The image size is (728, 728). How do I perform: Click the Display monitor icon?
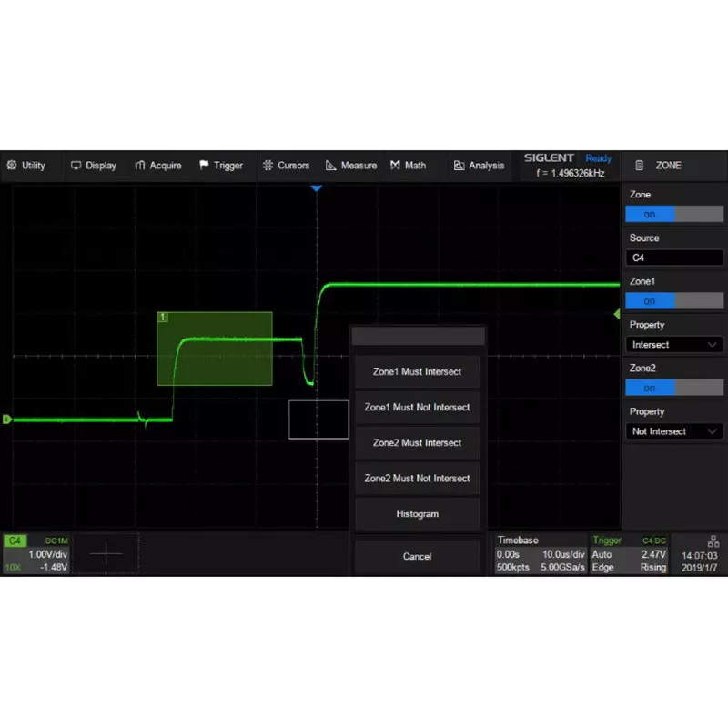(x=76, y=166)
